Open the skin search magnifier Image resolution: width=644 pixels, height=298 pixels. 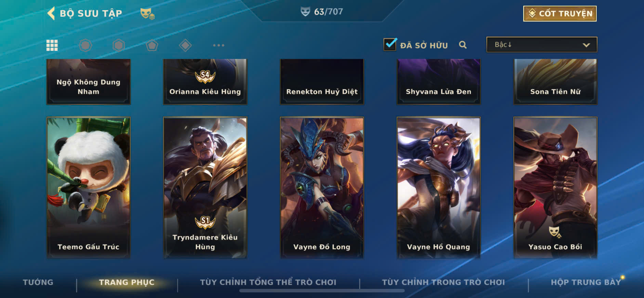pos(463,45)
